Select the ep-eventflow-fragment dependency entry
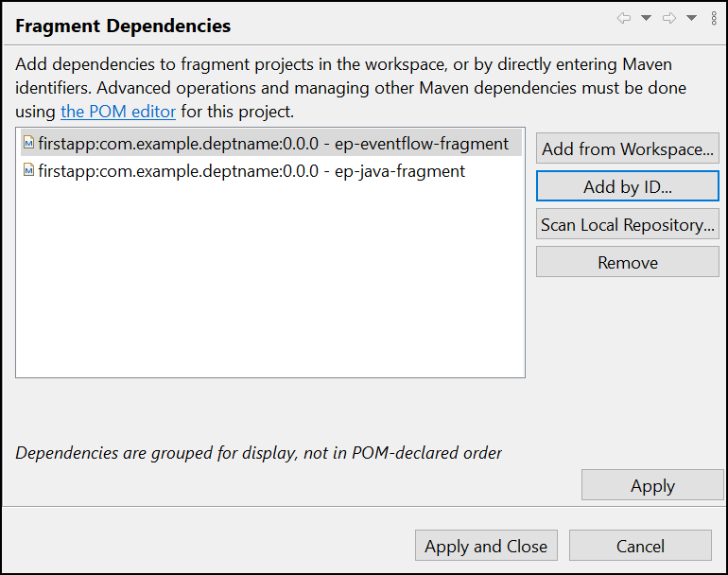 point(273,144)
